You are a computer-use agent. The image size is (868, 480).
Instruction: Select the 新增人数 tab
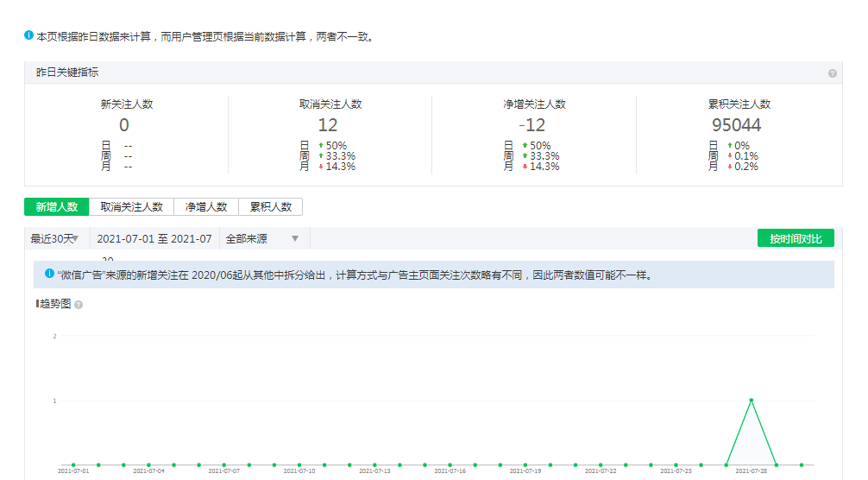[x=56, y=207]
